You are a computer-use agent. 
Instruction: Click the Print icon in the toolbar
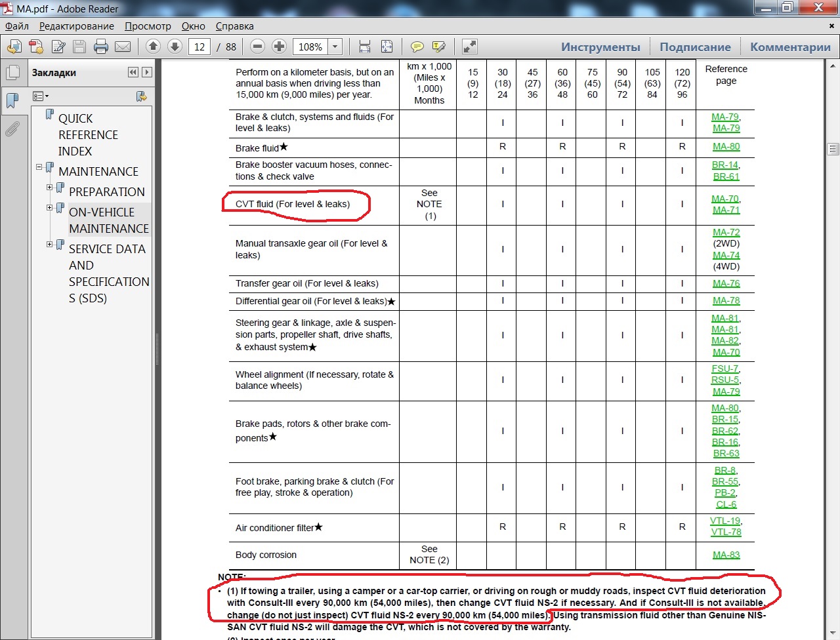pyautogui.click(x=100, y=47)
